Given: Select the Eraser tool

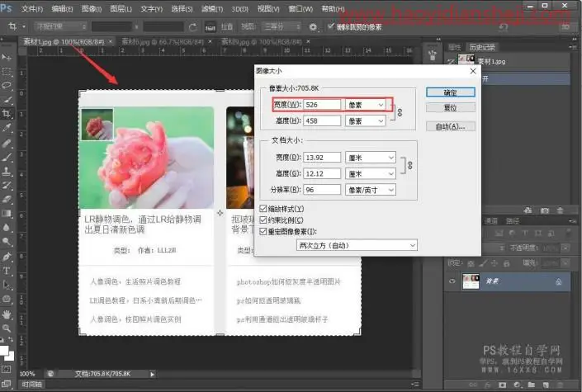Looking at the screenshot, I should pos(7,200).
